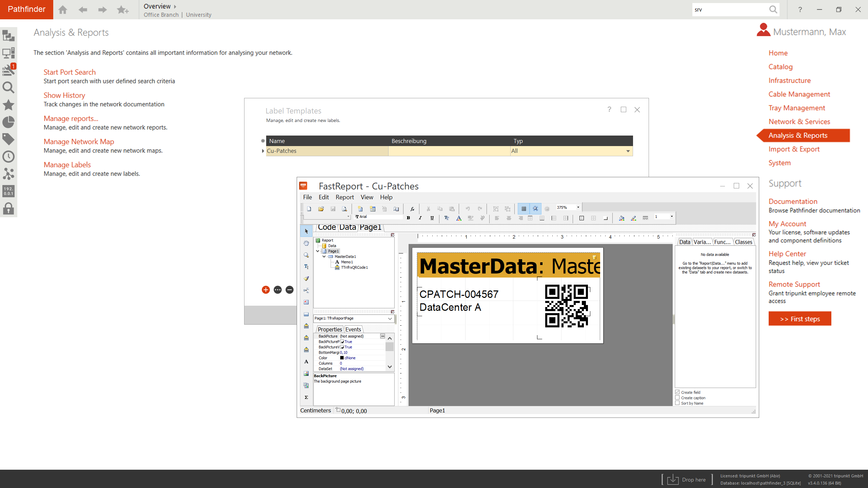Click the srv search input field
The image size is (868, 488).
[729, 9]
